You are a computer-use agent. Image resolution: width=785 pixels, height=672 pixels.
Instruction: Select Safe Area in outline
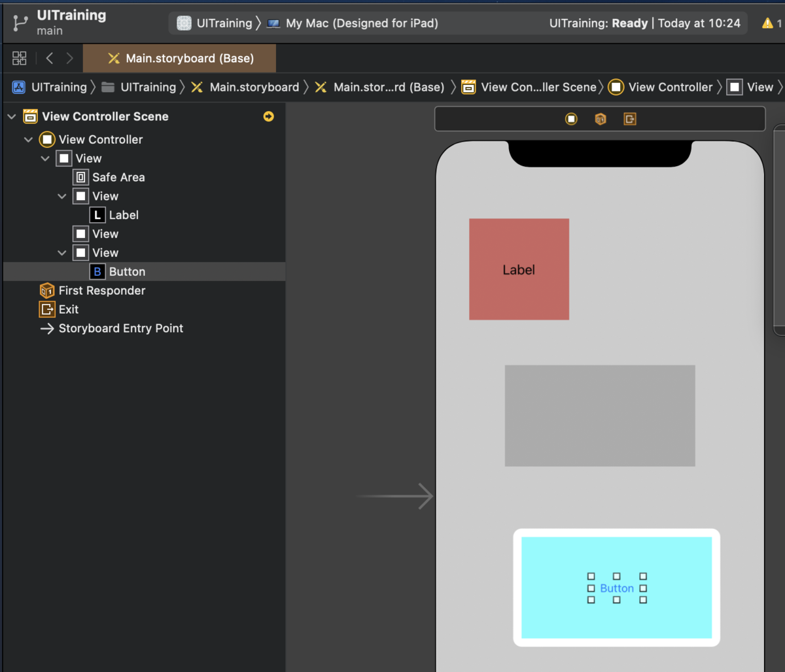[144, 177]
